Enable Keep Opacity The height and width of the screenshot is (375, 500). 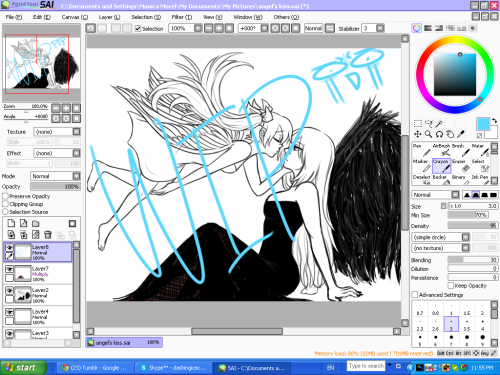pyautogui.click(x=451, y=285)
